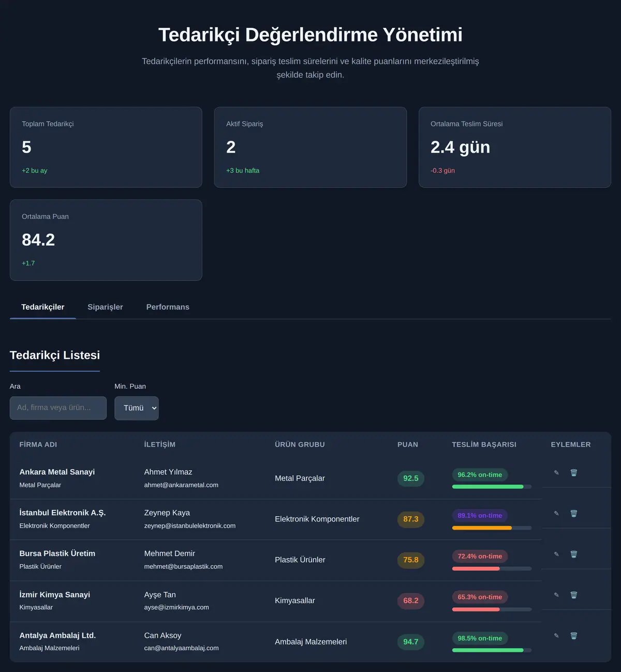Select the İstanbul Elektronik A.Ş. company name

tap(63, 513)
